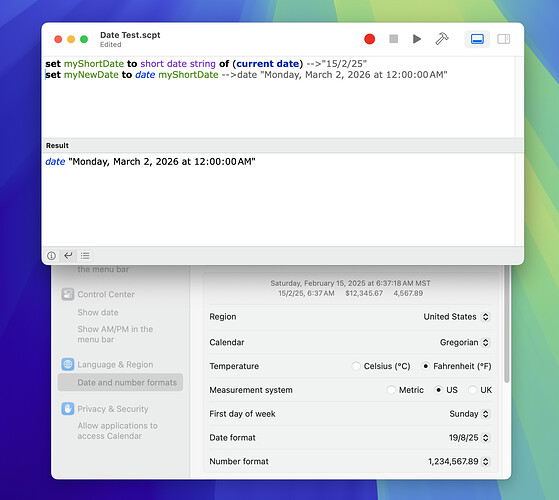This screenshot has width=559, height=500.
Task: Select the UK measurement system
Action: click(473, 390)
